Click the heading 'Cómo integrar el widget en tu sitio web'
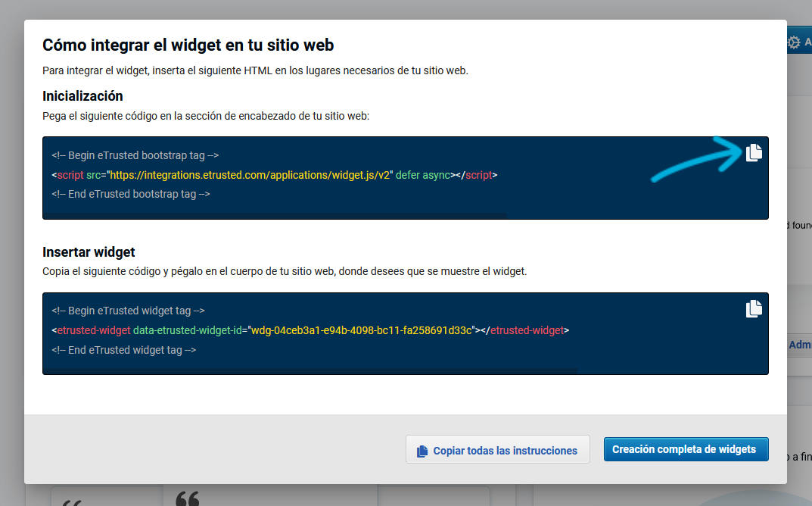This screenshot has height=506, width=812. click(188, 45)
